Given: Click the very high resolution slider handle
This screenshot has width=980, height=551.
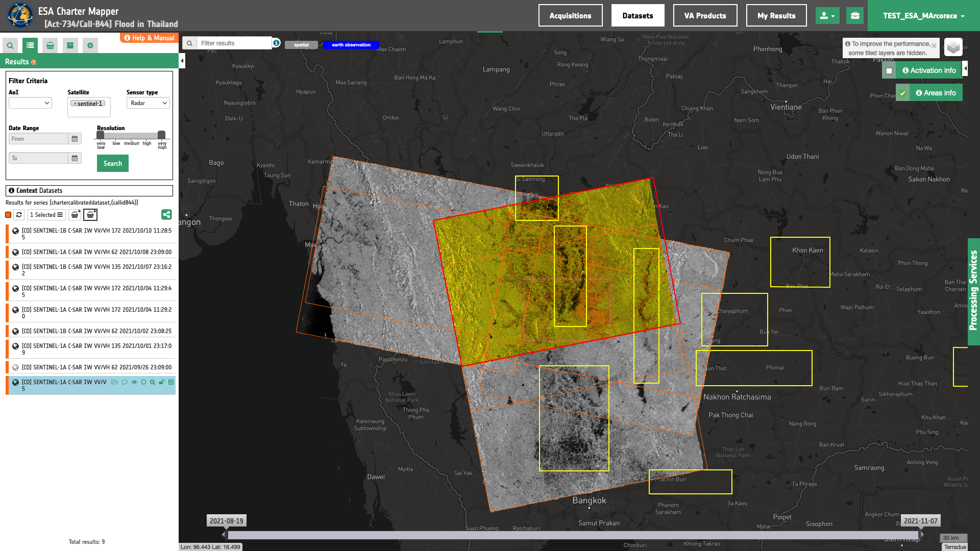Looking at the screenshot, I should [161, 135].
